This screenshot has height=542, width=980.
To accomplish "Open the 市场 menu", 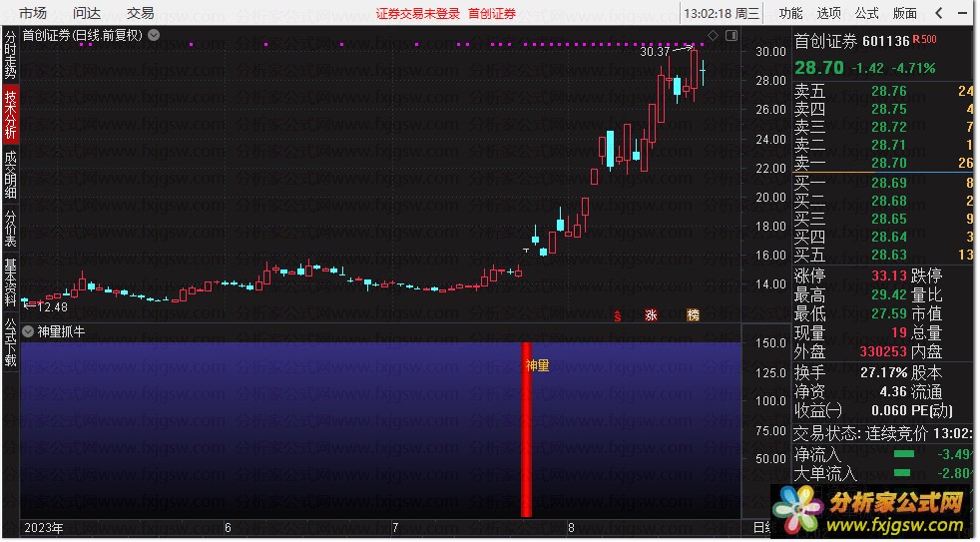I will 33,13.
